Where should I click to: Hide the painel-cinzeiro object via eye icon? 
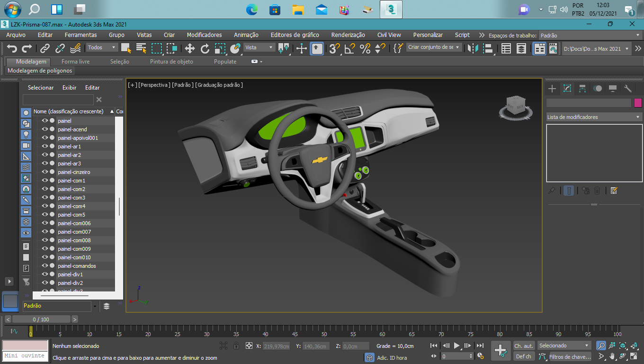(x=45, y=172)
